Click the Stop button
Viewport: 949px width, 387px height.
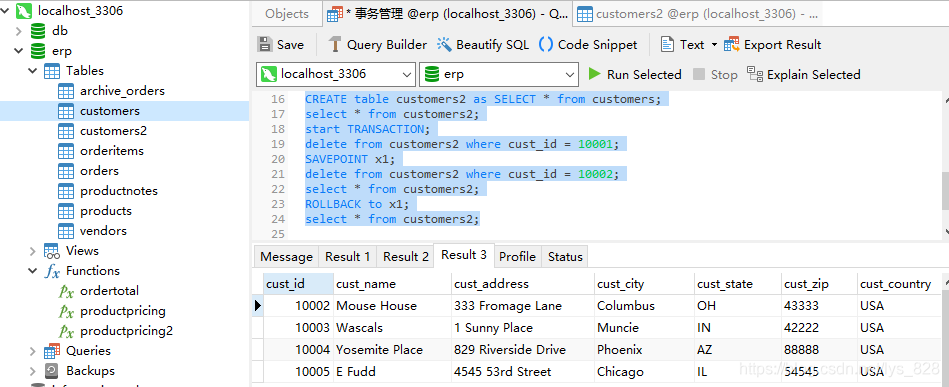(x=715, y=74)
